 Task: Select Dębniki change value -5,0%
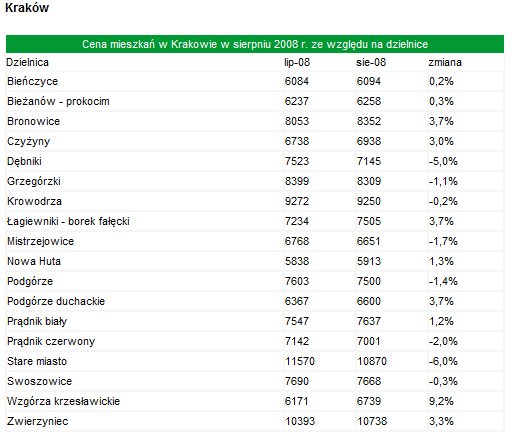(443, 161)
